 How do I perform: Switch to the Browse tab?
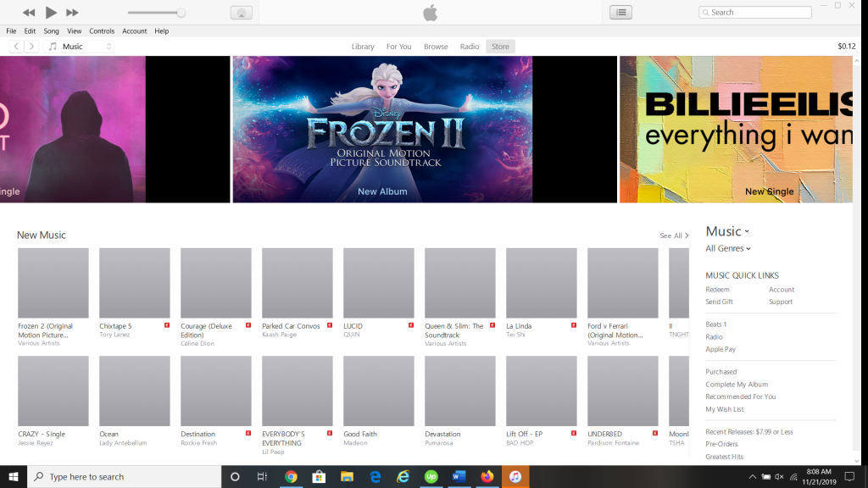436,47
